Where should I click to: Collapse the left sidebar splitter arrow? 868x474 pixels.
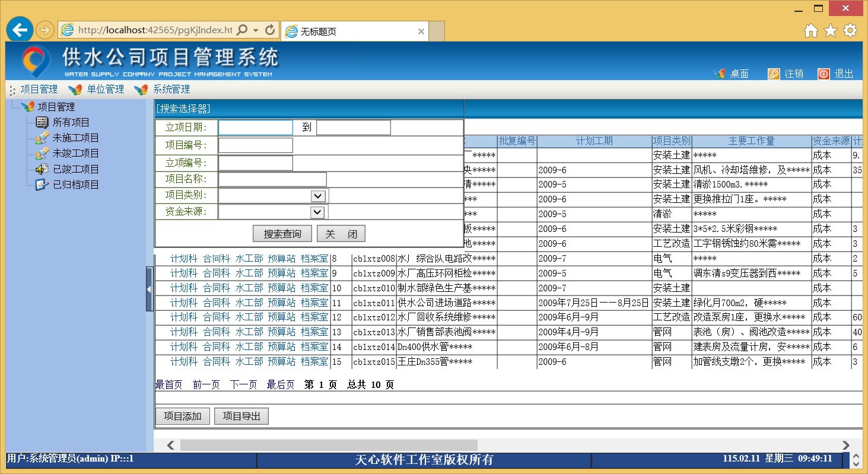(150, 289)
